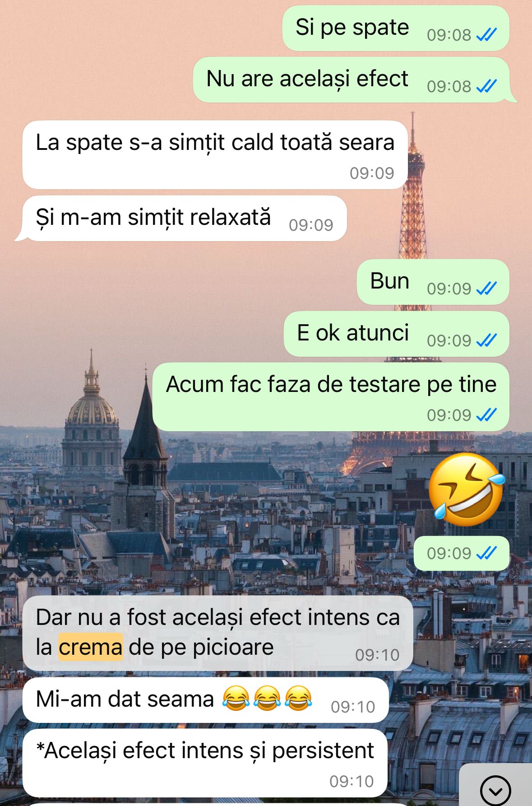Select the 'Bun' message bubble
Viewport: 532px width, 806px height.
[x=433, y=282]
